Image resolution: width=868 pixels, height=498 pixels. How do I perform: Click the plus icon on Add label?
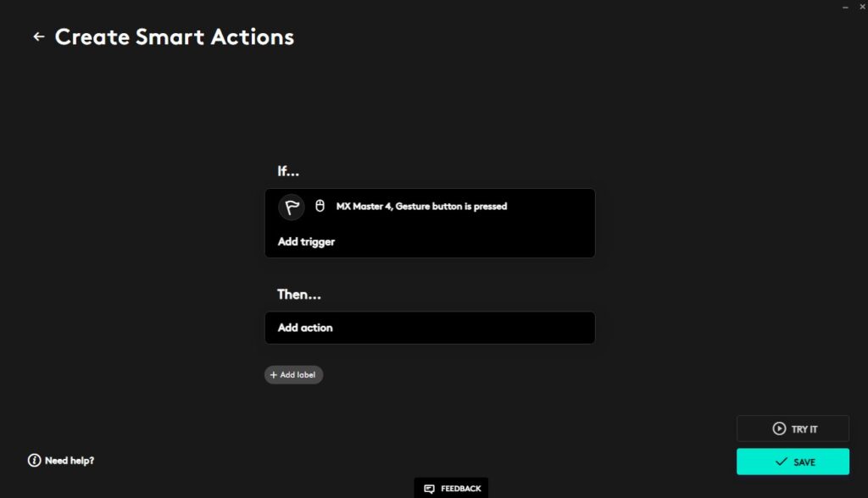pyautogui.click(x=273, y=374)
